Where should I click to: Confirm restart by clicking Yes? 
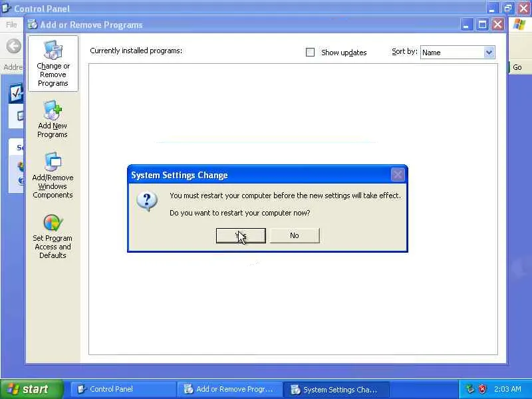click(x=241, y=235)
